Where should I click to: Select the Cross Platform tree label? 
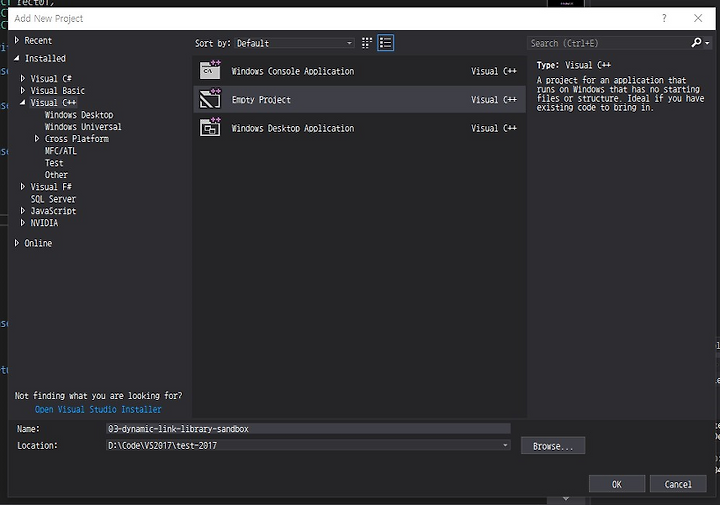pos(77,139)
